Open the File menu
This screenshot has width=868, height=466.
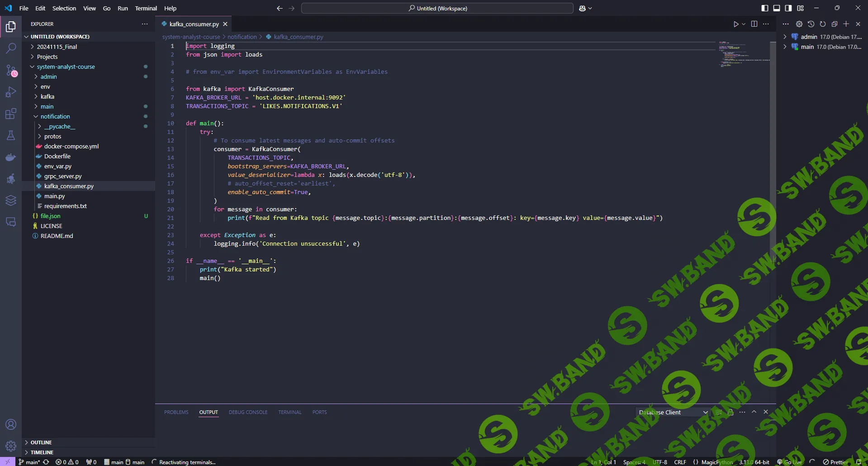(x=24, y=8)
